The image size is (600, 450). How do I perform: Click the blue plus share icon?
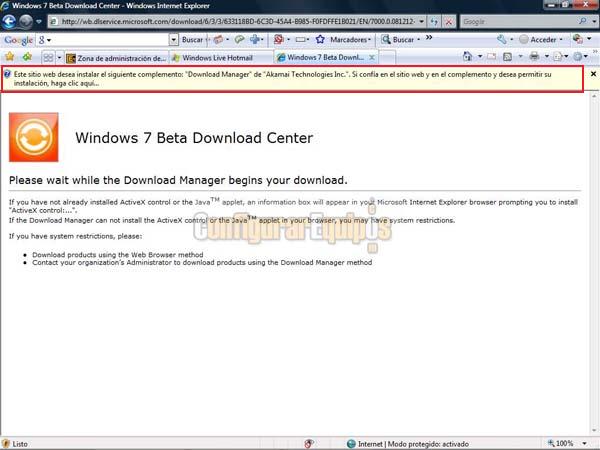coord(255,39)
